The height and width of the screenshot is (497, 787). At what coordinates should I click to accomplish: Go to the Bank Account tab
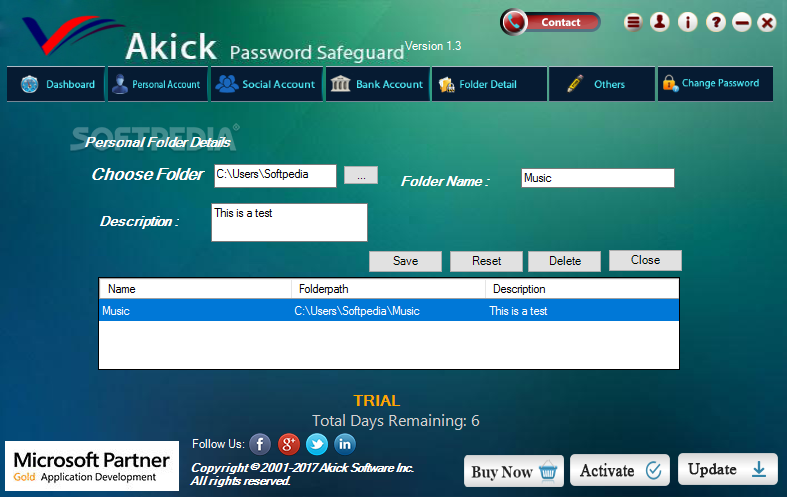378,84
